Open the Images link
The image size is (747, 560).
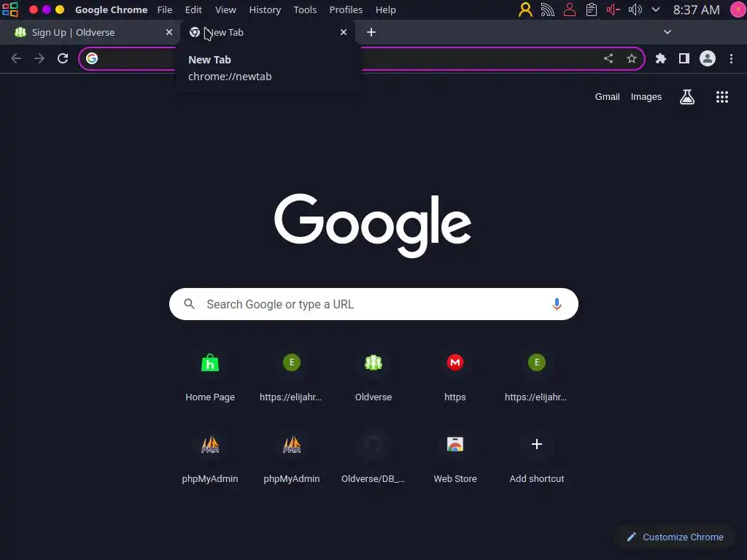coord(646,97)
